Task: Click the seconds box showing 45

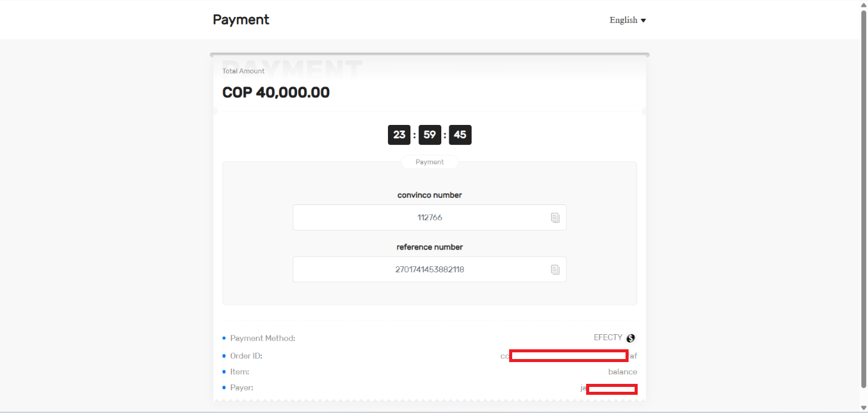Action: pos(460,135)
